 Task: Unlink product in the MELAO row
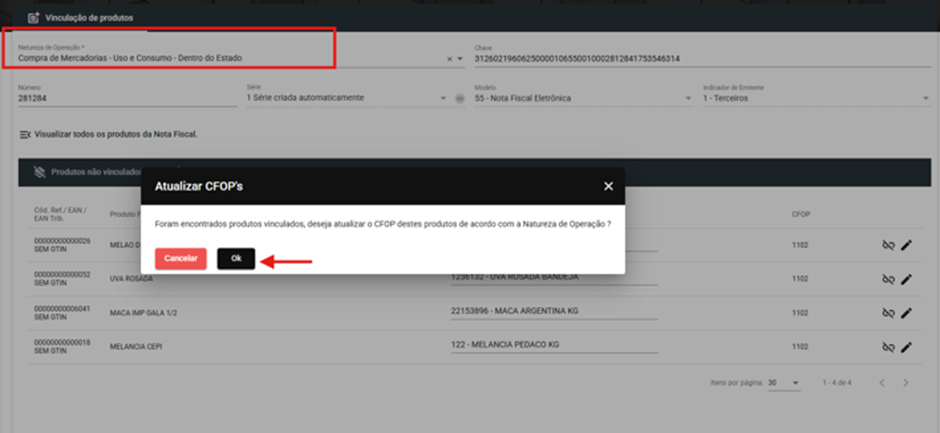(888, 245)
